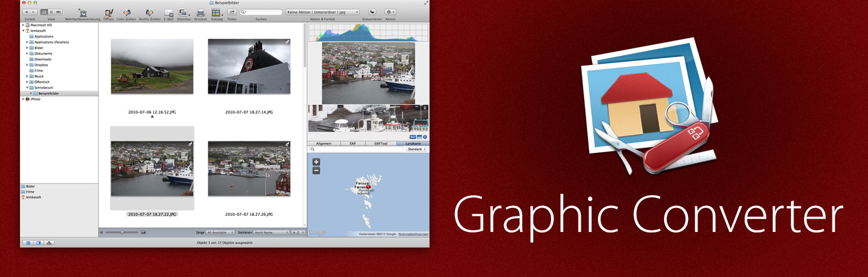Screen dimensions: 868x277
Task: Click the Suchen search field
Action: (x=261, y=12)
